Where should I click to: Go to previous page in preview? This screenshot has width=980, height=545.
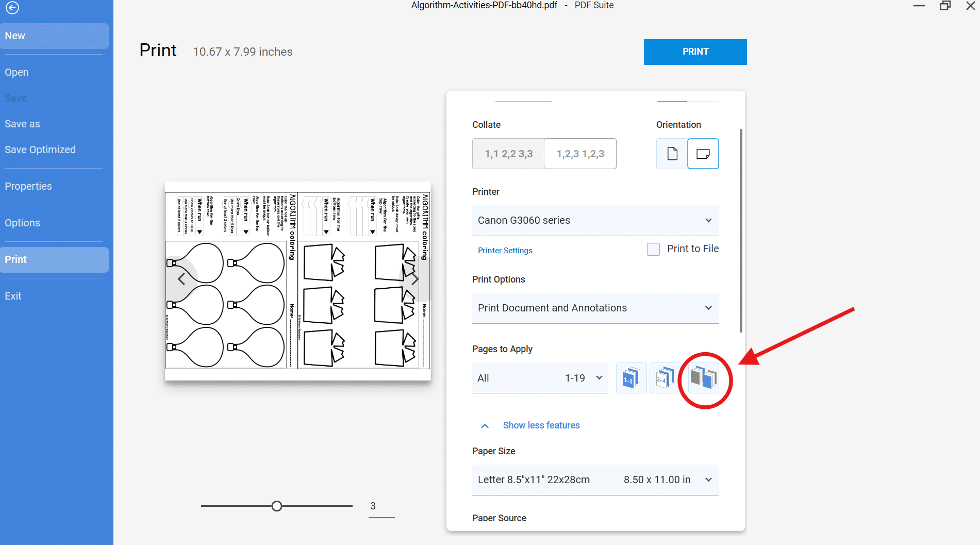click(x=181, y=279)
